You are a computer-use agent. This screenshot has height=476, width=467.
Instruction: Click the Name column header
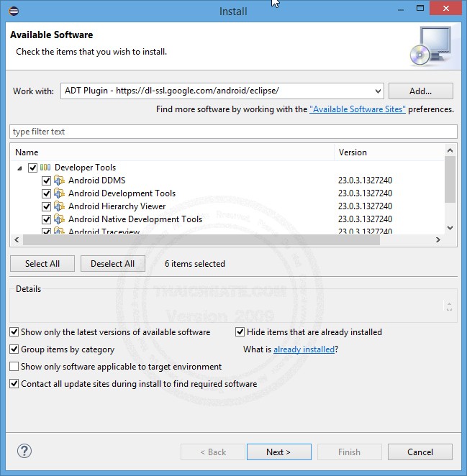(173, 152)
